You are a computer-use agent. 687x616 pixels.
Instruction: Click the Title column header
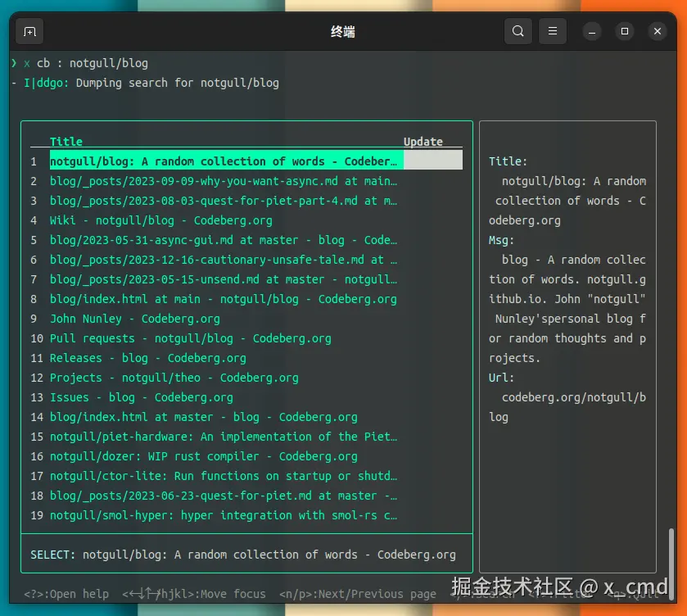[66, 142]
